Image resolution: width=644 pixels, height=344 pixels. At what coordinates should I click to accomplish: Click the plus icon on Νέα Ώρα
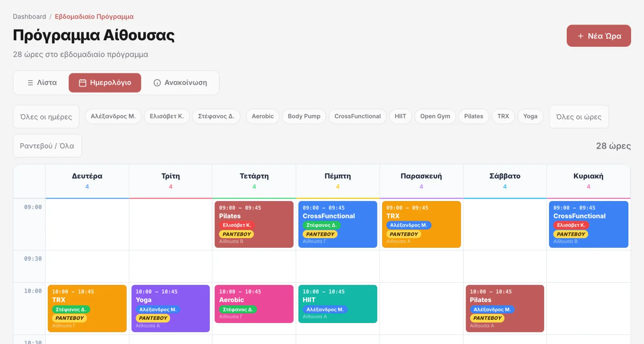point(580,36)
